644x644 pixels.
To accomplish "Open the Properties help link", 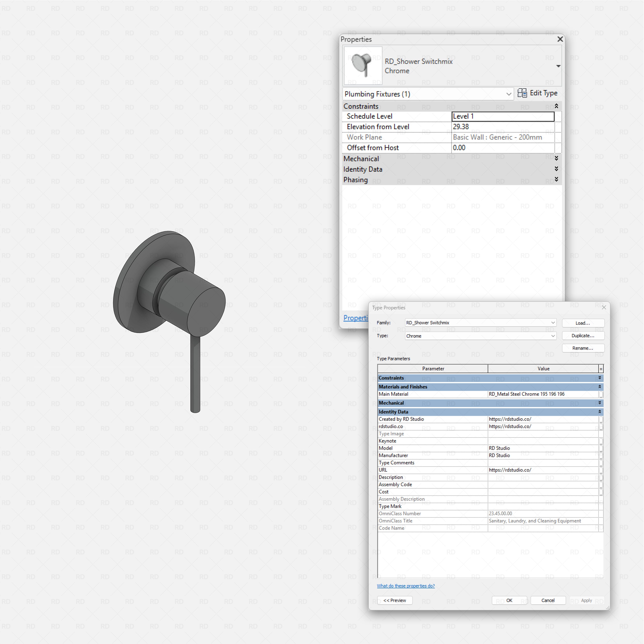I will pos(355,318).
